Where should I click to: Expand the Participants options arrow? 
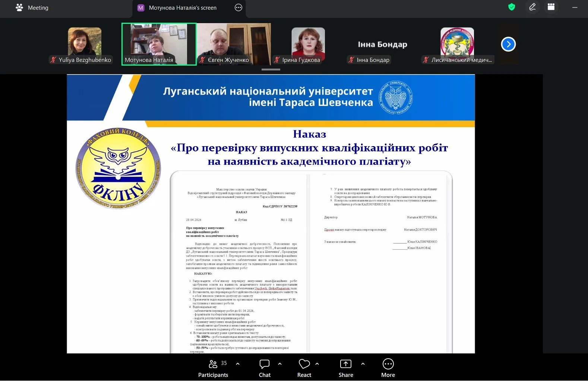click(x=238, y=364)
